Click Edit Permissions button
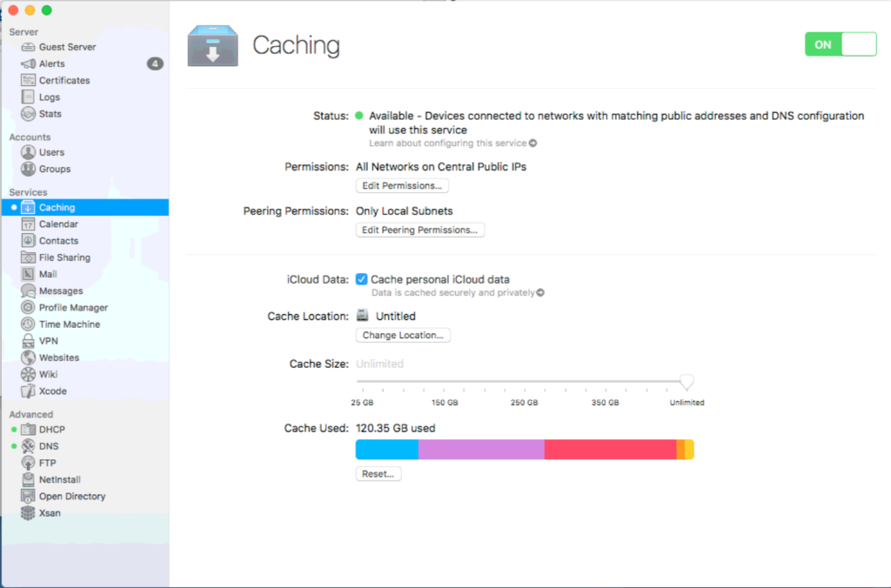891x588 pixels. 402,186
